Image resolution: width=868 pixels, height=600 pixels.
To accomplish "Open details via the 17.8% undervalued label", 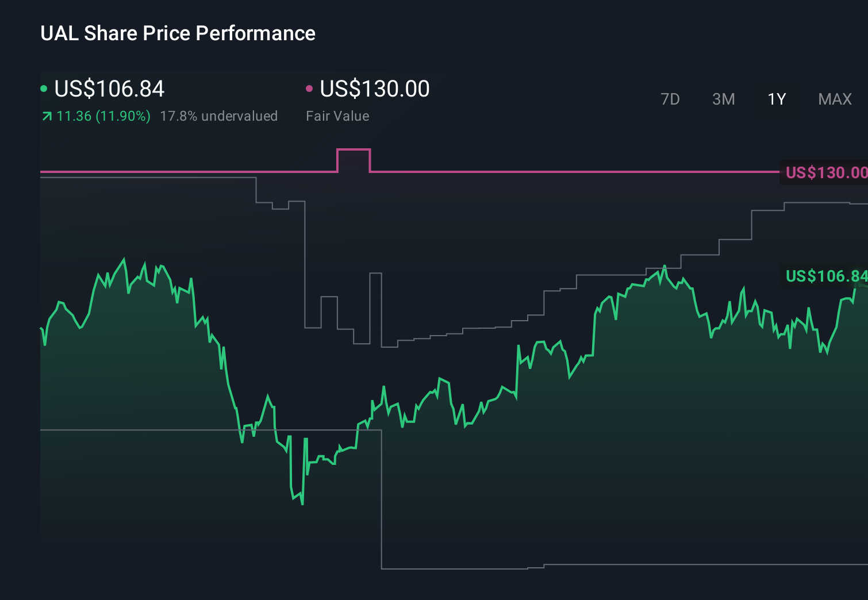I will pyautogui.click(x=220, y=116).
